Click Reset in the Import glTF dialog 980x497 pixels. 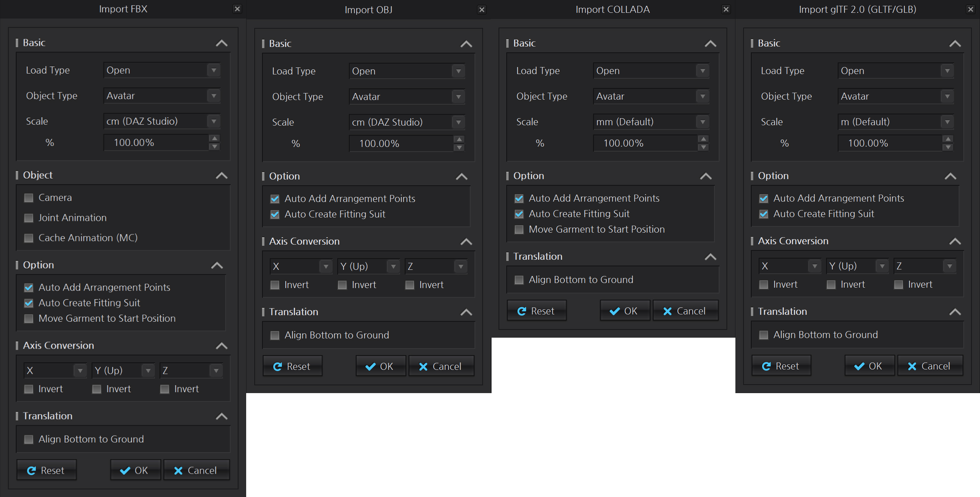tap(781, 366)
